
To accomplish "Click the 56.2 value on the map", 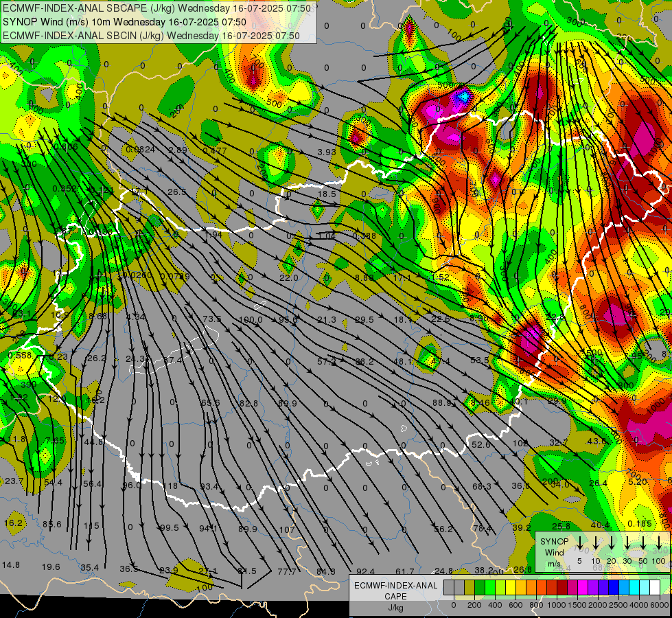I will click(x=443, y=529).
